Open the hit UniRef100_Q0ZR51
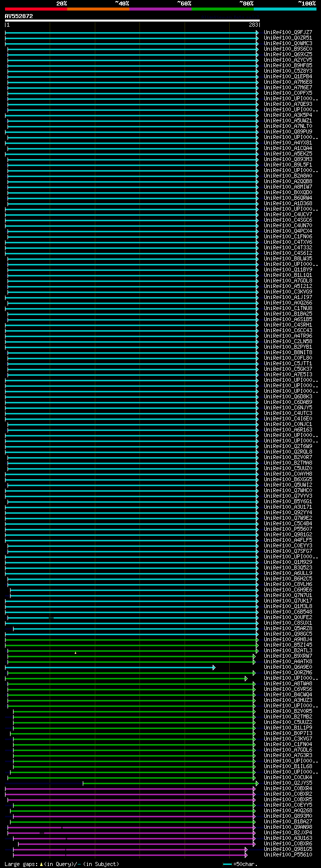 [288, 38]
